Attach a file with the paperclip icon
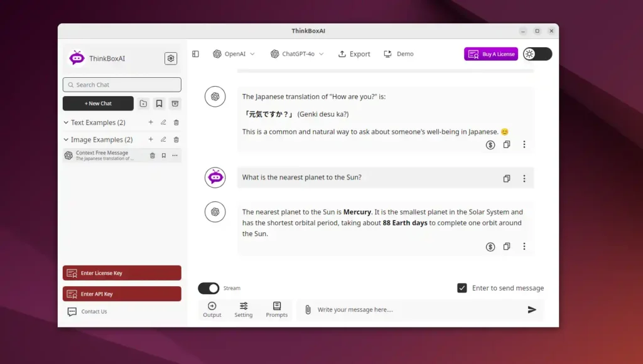The height and width of the screenshot is (364, 643). pyautogui.click(x=308, y=309)
